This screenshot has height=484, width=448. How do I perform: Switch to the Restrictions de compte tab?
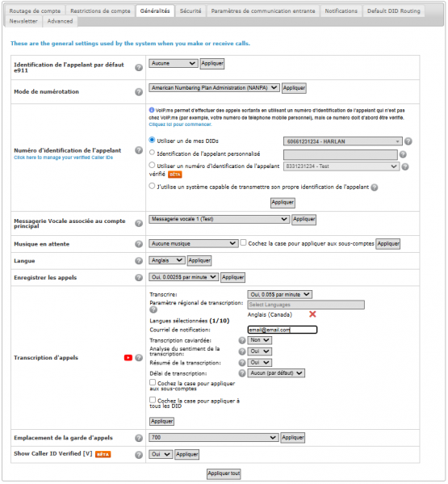click(100, 11)
